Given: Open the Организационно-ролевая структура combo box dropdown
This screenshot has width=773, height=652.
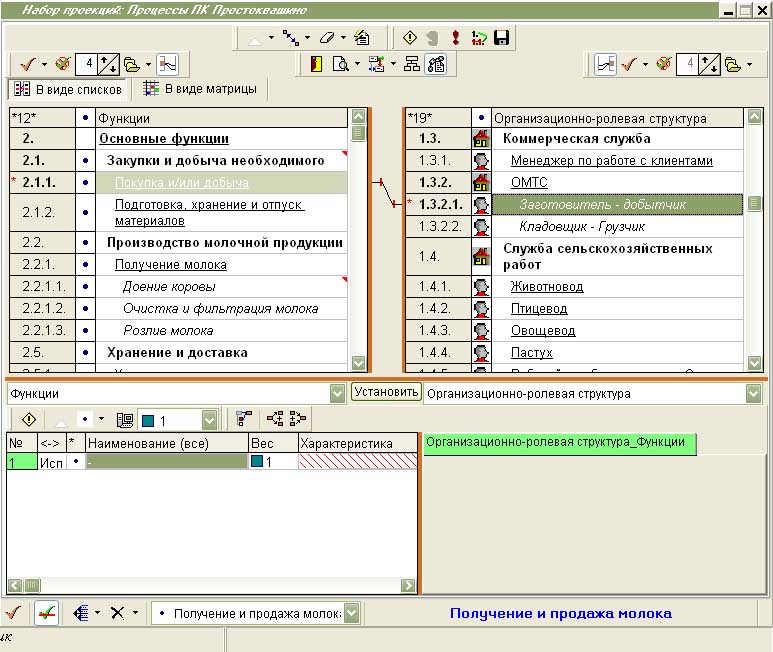Looking at the screenshot, I should click(753, 394).
